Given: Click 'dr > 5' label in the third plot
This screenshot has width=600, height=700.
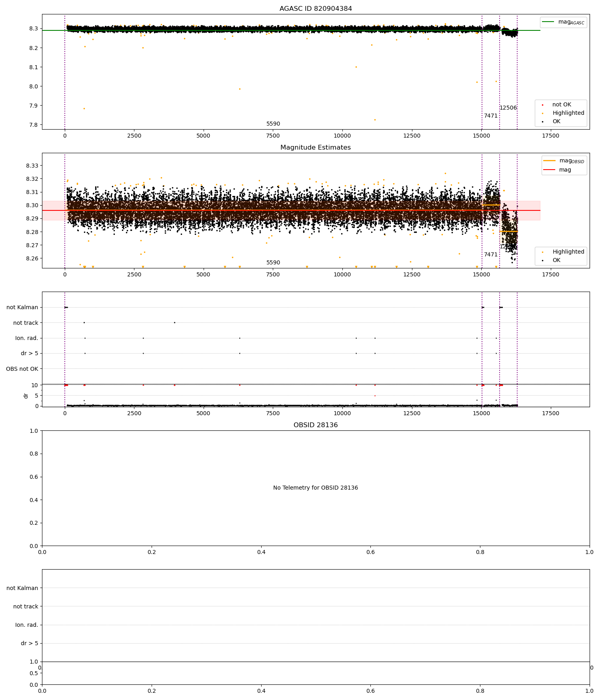Looking at the screenshot, I should (x=30, y=354).
